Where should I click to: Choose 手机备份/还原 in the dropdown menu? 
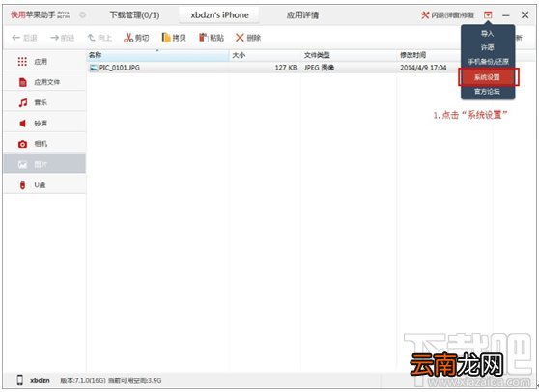[x=488, y=62]
